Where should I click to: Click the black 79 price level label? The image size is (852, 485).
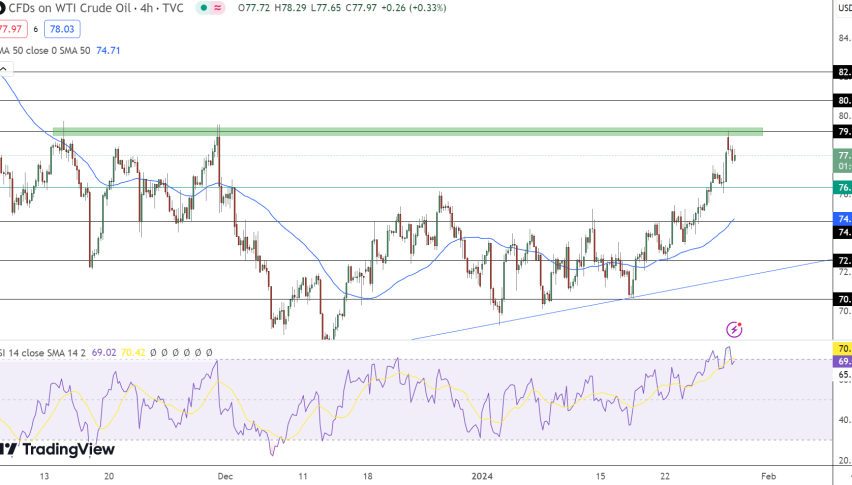(842, 131)
